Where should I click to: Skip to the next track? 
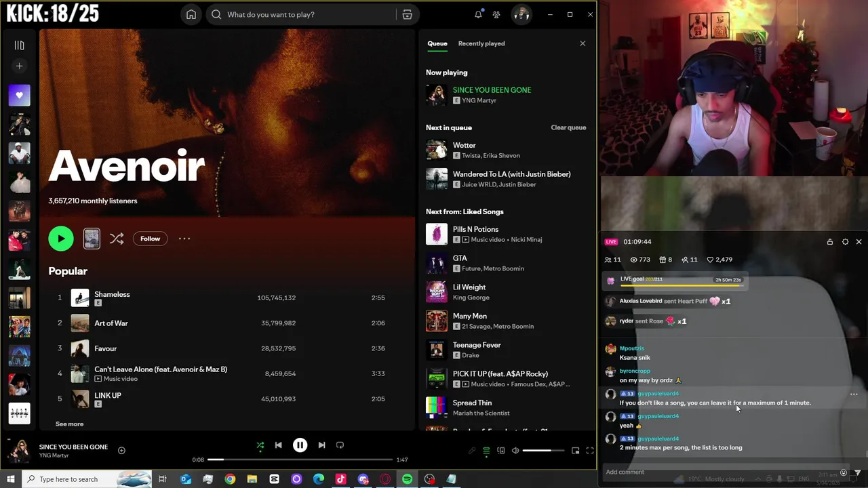point(321,445)
